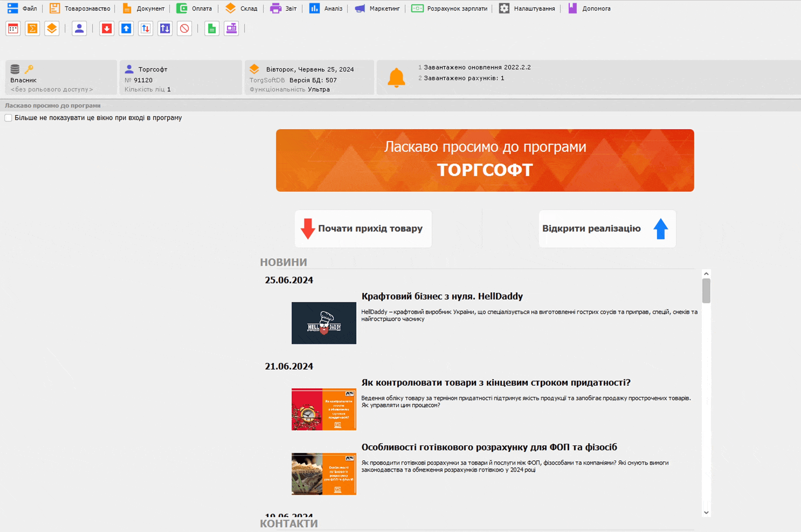Click the news scrollbar down arrow
The height and width of the screenshot is (532, 801).
pos(706,513)
